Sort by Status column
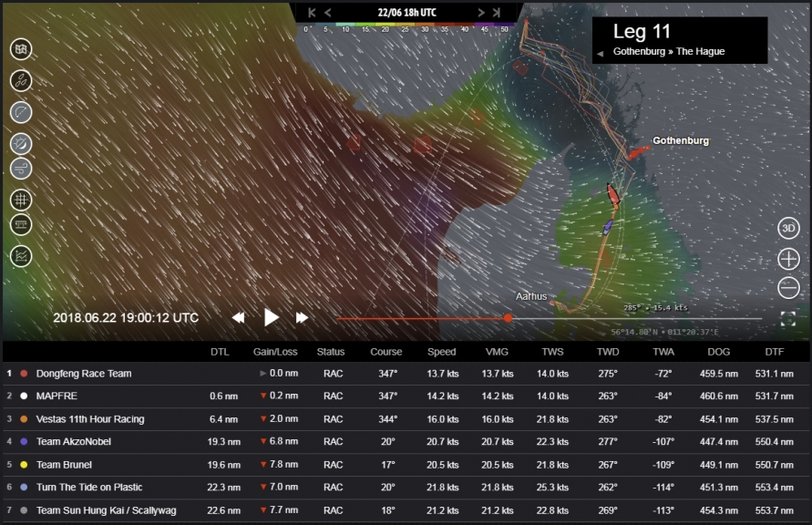 tap(331, 352)
